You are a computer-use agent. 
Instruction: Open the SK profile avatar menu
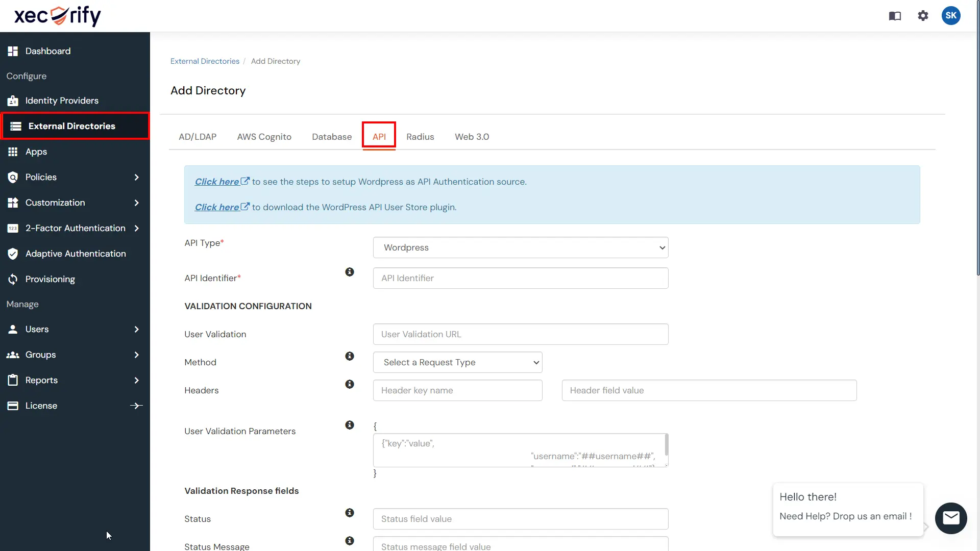pos(951,15)
